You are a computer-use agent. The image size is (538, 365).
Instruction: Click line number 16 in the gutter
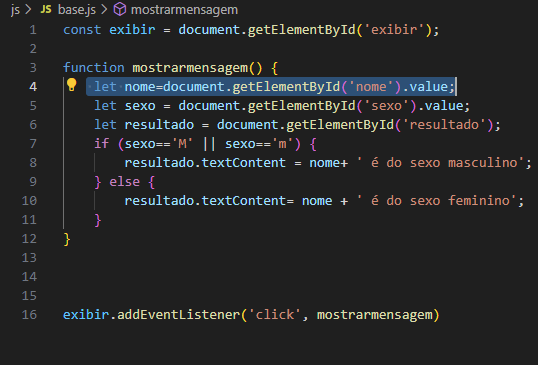[x=29, y=315]
